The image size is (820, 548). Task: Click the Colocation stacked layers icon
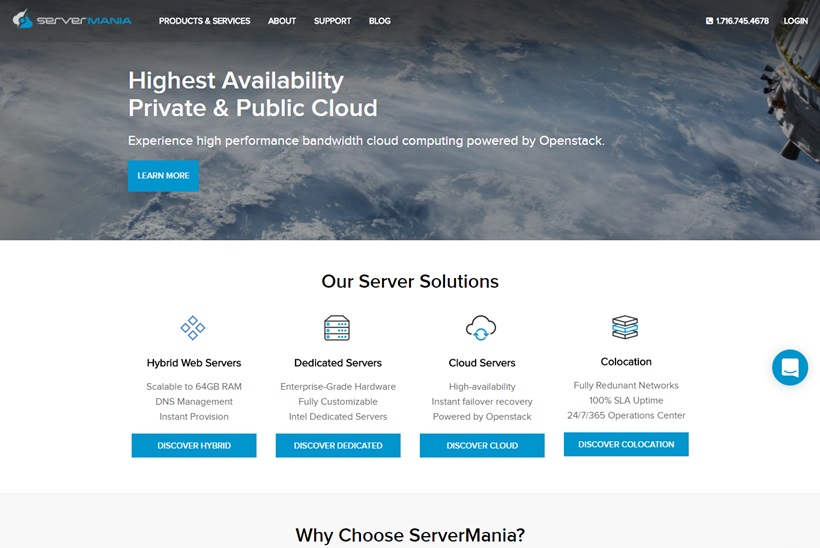click(x=625, y=327)
